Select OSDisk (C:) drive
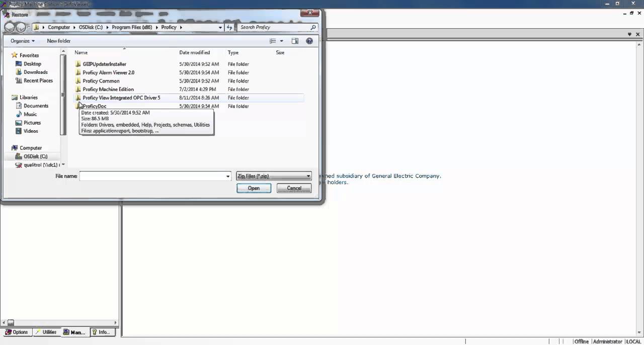 [x=35, y=156]
